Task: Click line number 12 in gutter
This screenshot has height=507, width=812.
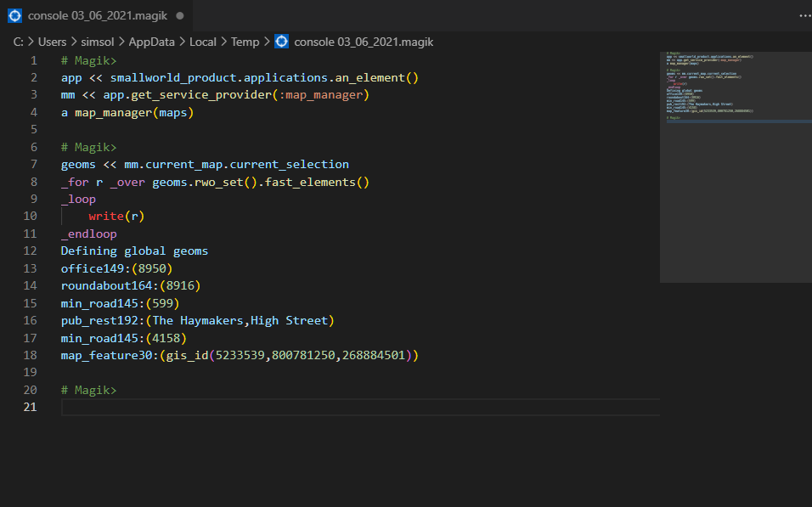Action: [x=30, y=251]
